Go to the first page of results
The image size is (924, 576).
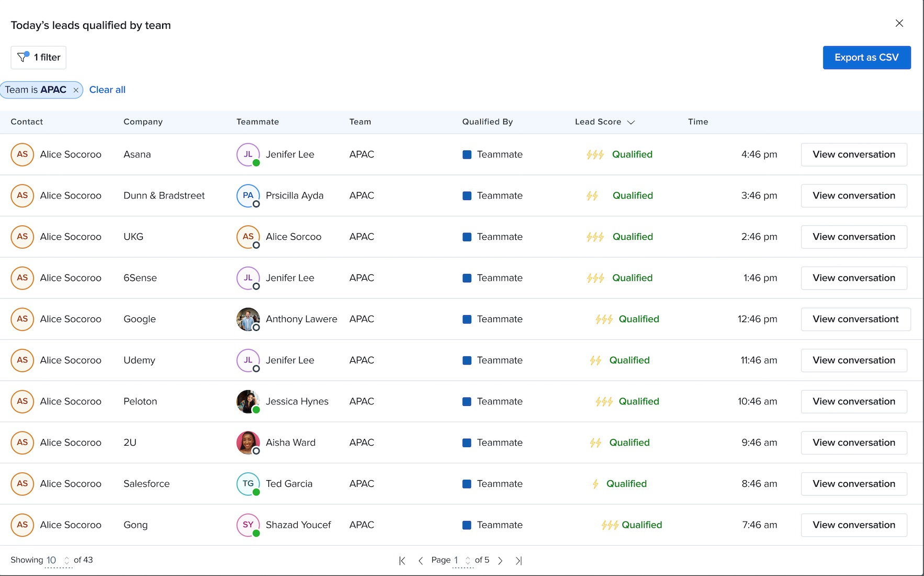(x=402, y=560)
